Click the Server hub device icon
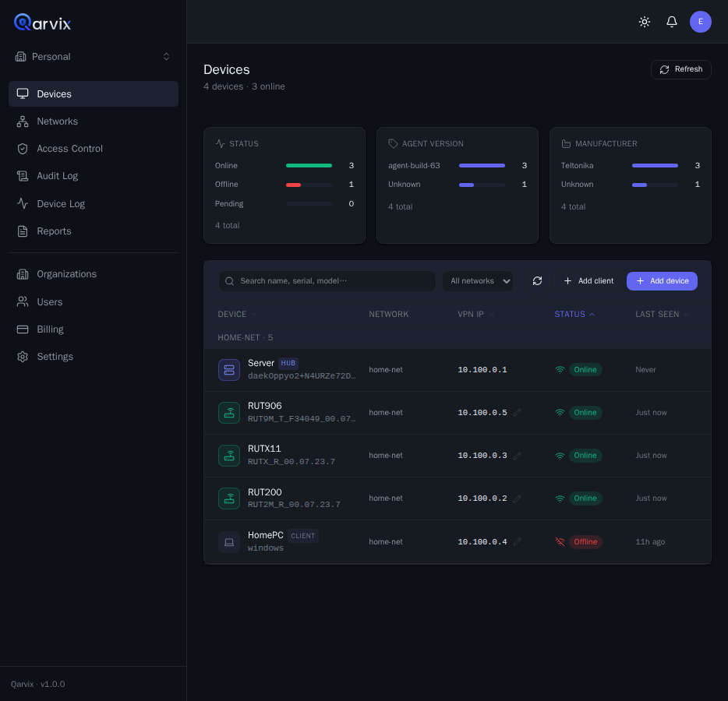Viewport: 728px width, 701px height. pos(229,370)
